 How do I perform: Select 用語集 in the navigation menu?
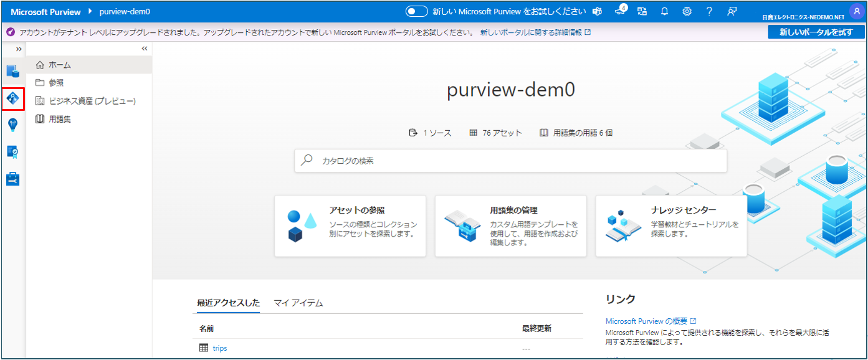(x=60, y=119)
